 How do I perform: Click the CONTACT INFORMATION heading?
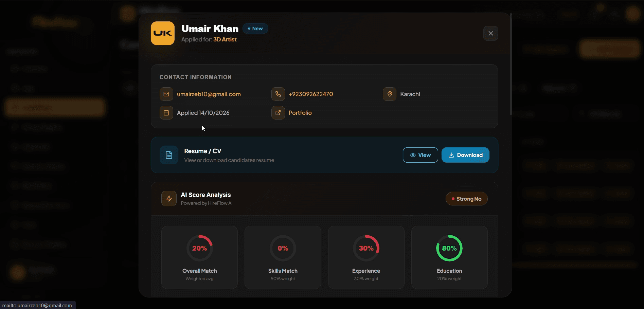[196, 77]
